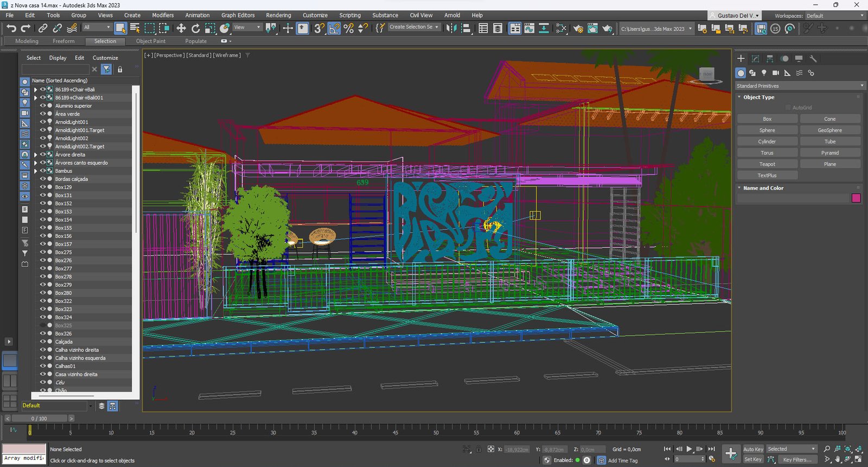Screen dimensions: 868x467
Task: Undo the last scene operation
Action: coord(11,28)
